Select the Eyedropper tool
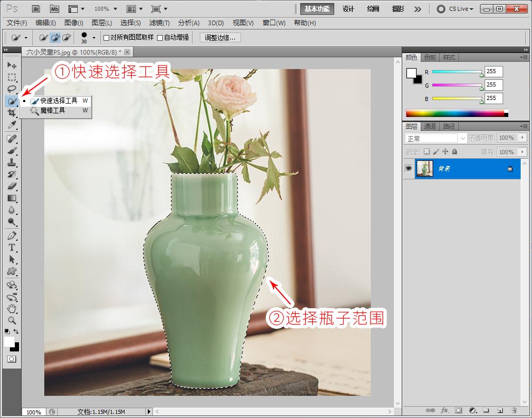Screen dimensions: 532x418 click(x=11, y=125)
